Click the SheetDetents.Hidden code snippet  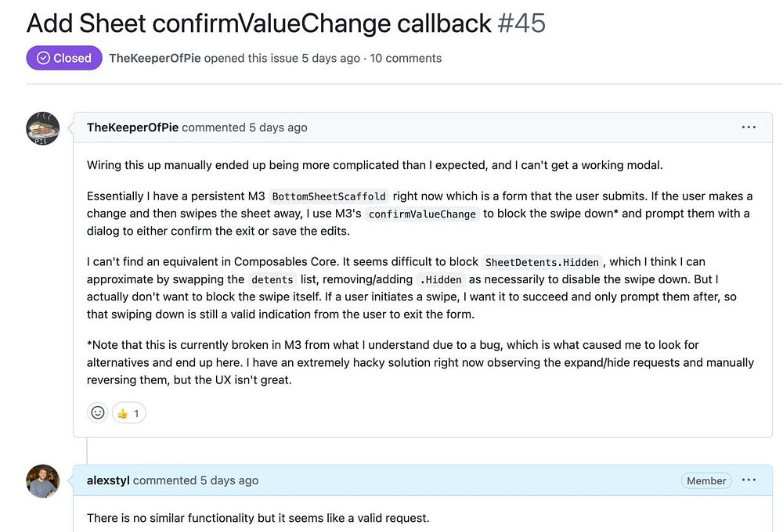[x=542, y=262]
